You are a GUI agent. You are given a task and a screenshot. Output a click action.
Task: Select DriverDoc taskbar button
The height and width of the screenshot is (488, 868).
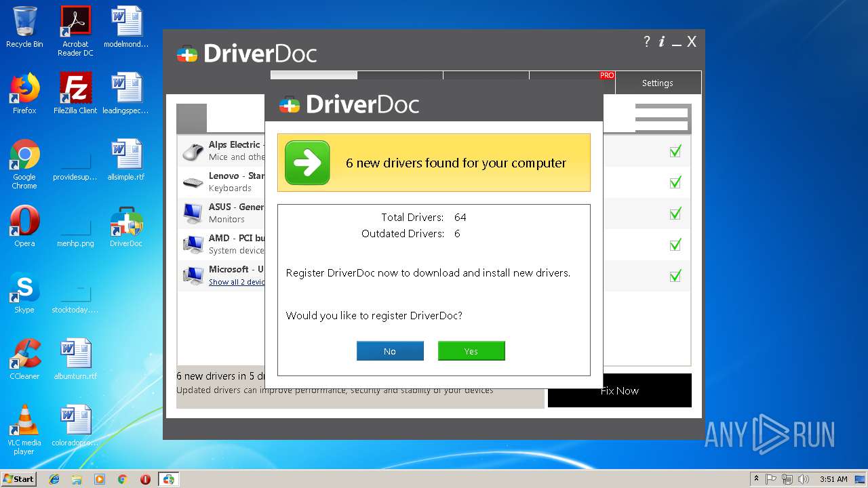pyautogui.click(x=168, y=479)
